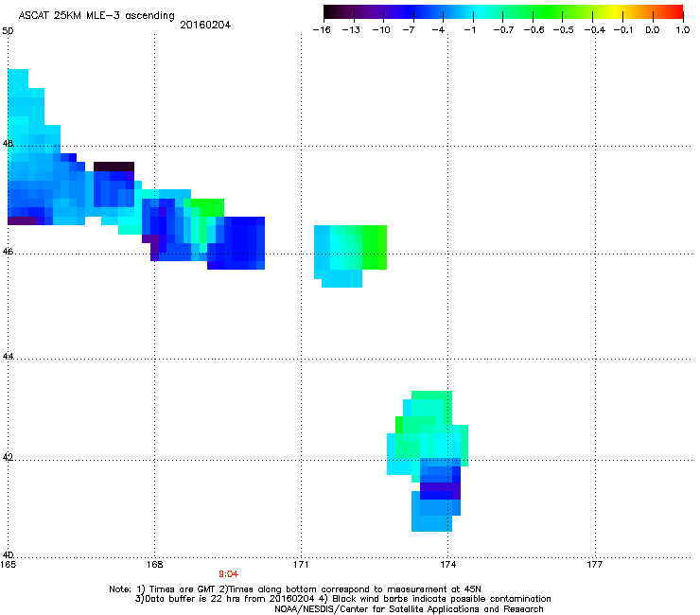Click the purple band in the 174E data cluster
Viewport: 700px width, 615px height.
(440, 491)
